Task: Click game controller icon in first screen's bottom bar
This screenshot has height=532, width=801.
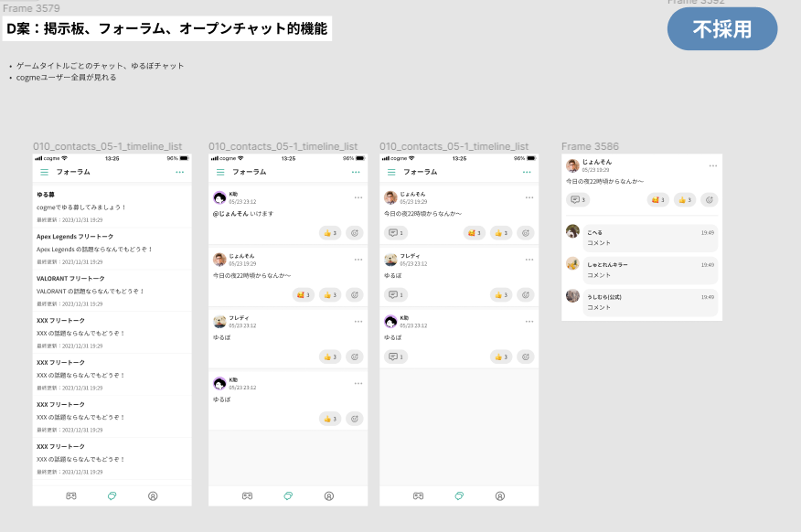Action: 71,495
